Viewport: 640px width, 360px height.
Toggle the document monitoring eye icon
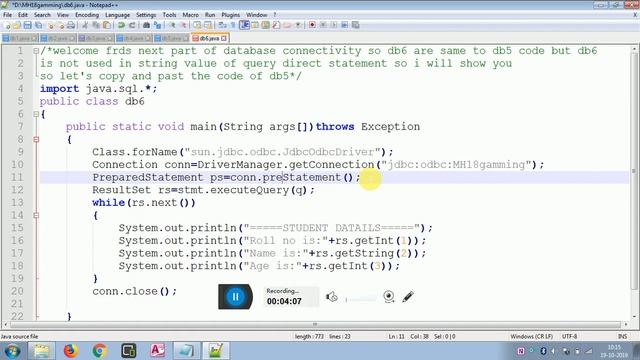pyautogui.click(x=298, y=25)
